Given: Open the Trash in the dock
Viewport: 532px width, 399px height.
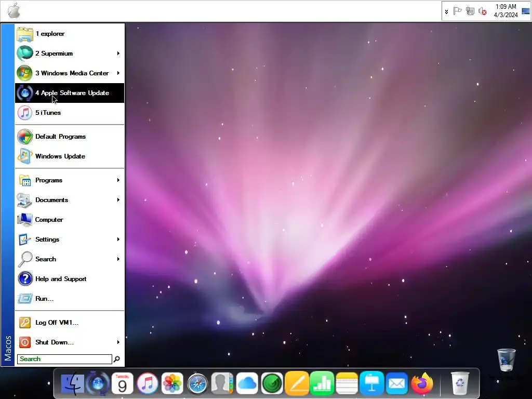Looking at the screenshot, I should 460,383.
